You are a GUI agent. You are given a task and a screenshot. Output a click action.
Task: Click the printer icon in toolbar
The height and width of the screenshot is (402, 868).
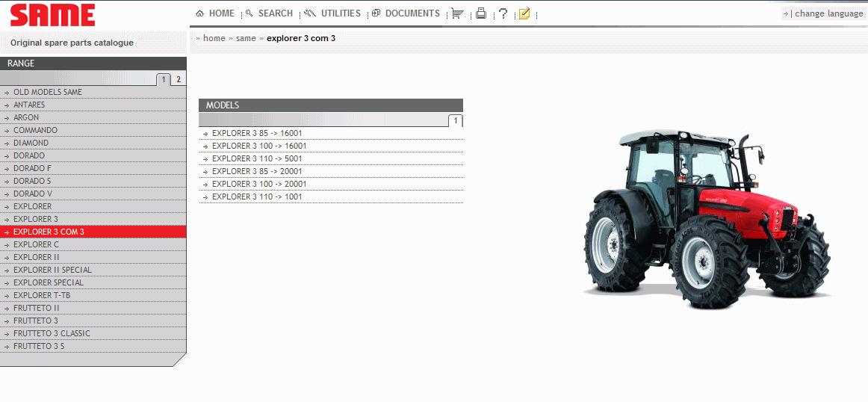481,14
